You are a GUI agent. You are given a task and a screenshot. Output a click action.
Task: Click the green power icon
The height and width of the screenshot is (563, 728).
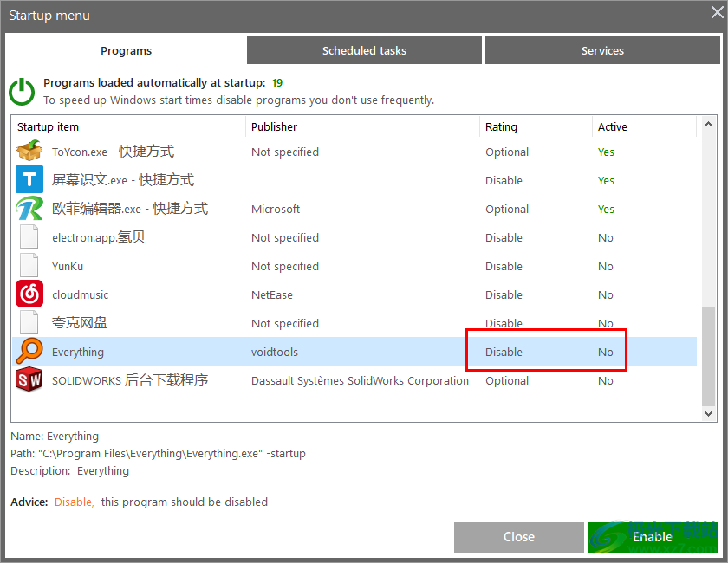[22, 92]
